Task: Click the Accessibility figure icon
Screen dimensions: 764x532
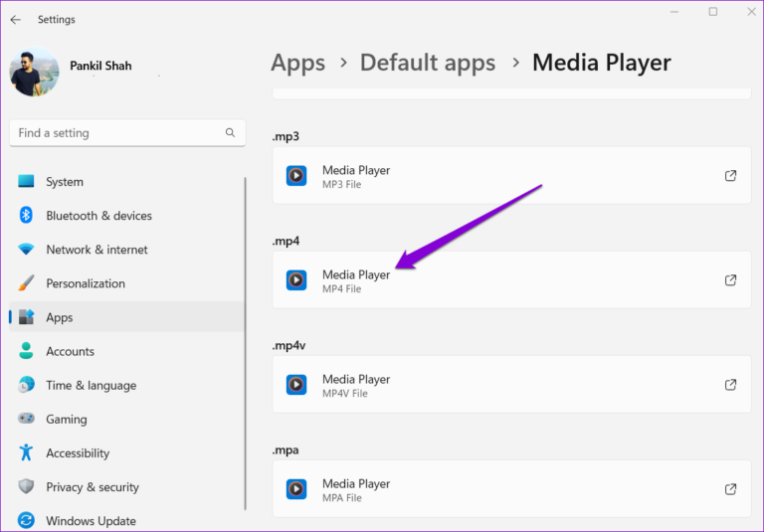Action: click(26, 452)
